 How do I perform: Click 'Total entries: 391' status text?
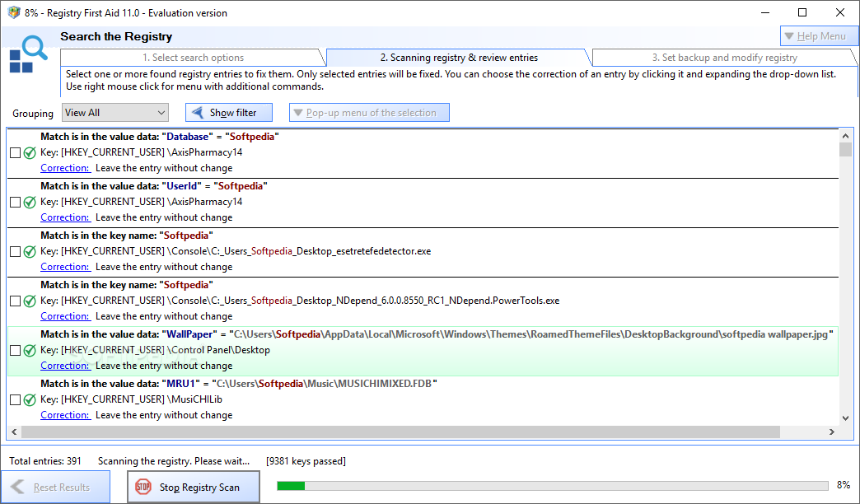45,461
